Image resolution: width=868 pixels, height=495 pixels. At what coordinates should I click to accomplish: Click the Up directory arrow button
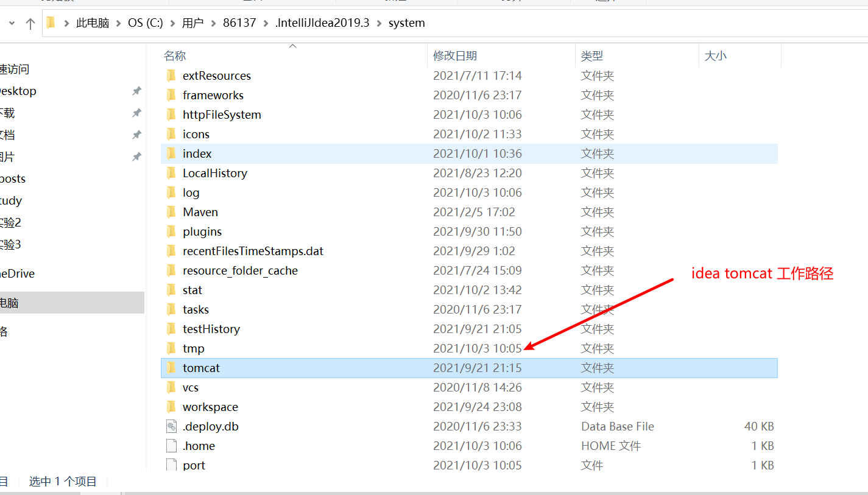(30, 24)
